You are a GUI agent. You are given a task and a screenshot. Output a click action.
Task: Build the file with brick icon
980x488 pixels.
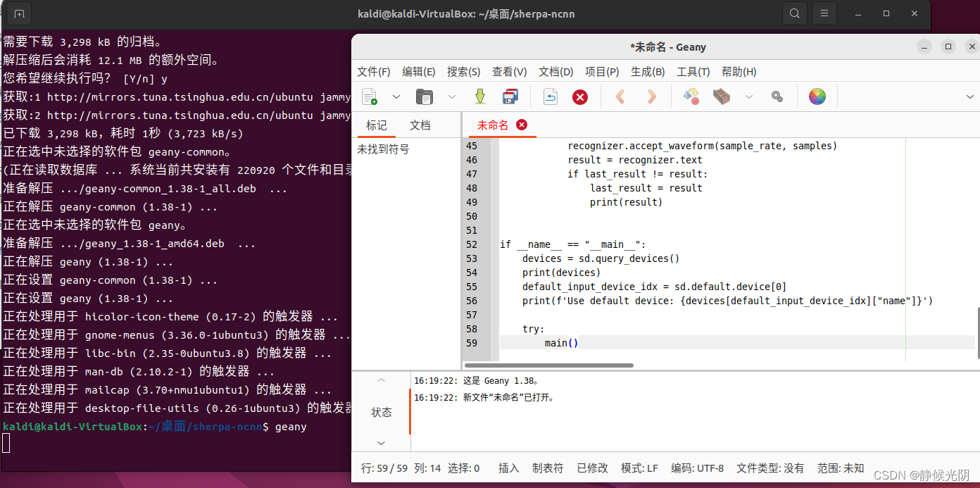tap(722, 96)
